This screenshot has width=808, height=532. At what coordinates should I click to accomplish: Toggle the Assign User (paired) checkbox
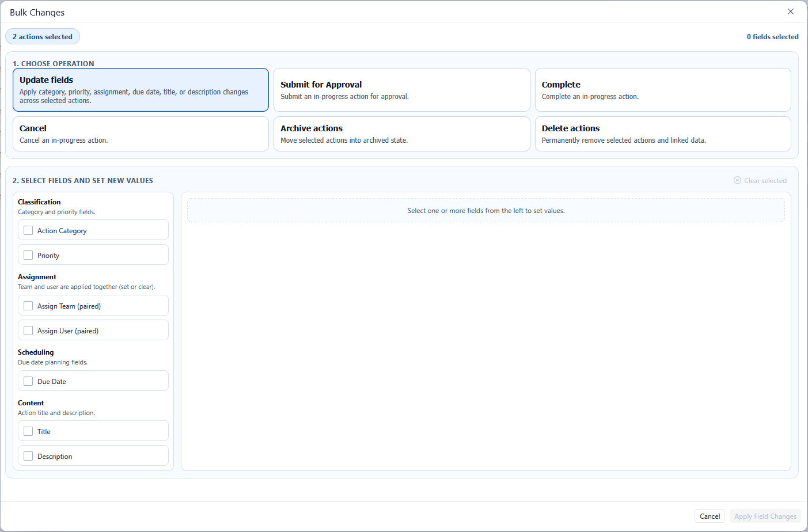(28, 330)
